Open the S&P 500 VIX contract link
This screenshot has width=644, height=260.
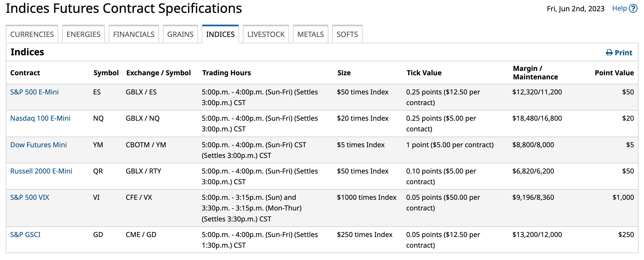pos(30,197)
